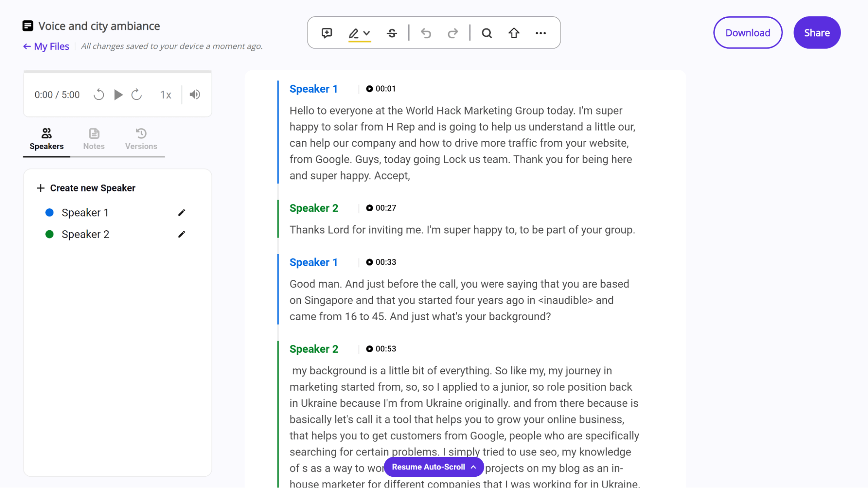The image size is (868, 488).
Task: Toggle the volume/mute speaker icon
Action: 195,95
